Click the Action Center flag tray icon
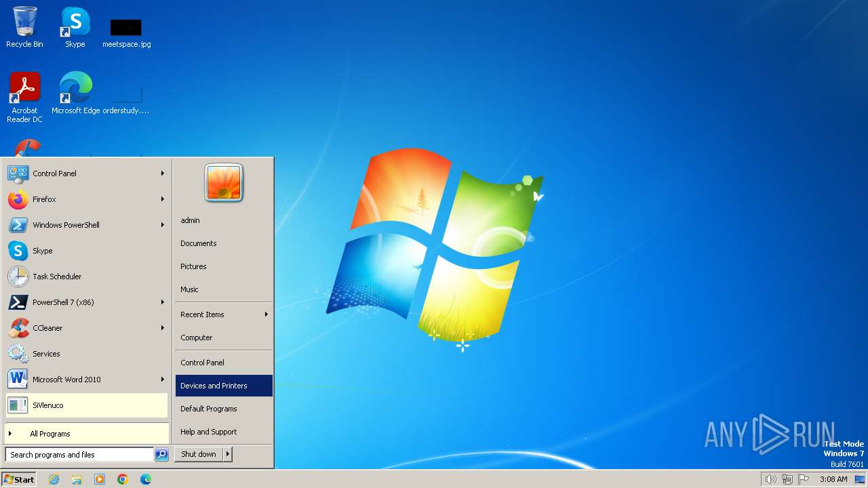Viewport: 868px width, 488px height. click(x=804, y=479)
